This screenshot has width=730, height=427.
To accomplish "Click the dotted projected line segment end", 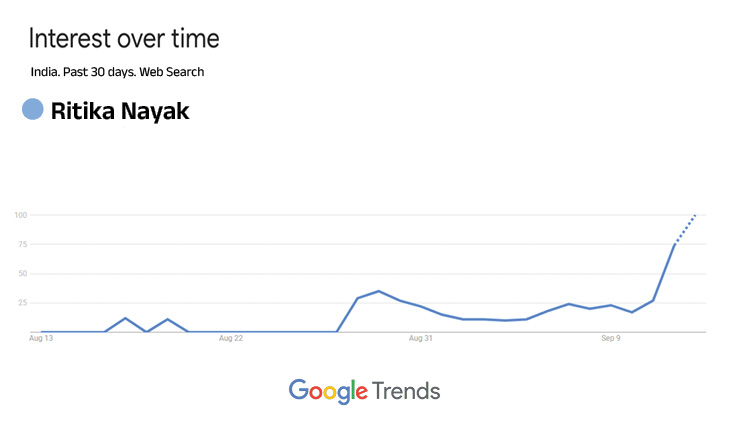I will click(x=695, y=215).
